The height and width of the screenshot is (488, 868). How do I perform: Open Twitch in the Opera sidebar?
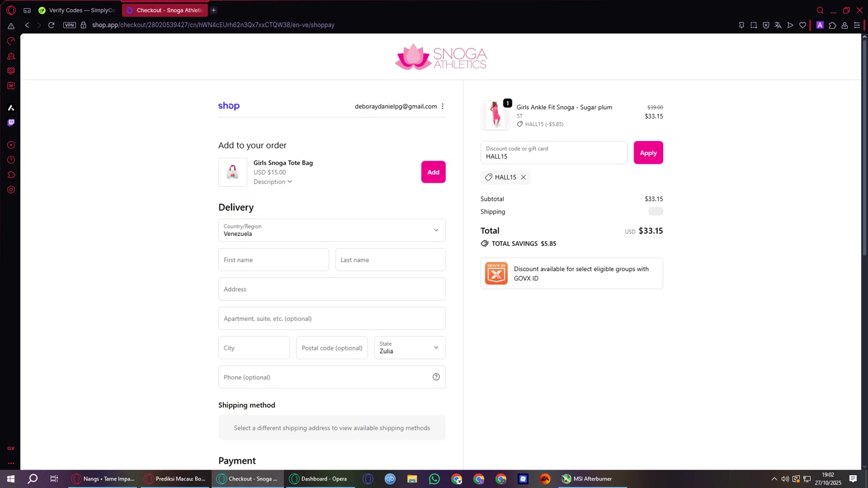pyautogui.click(x=11, y=123)
